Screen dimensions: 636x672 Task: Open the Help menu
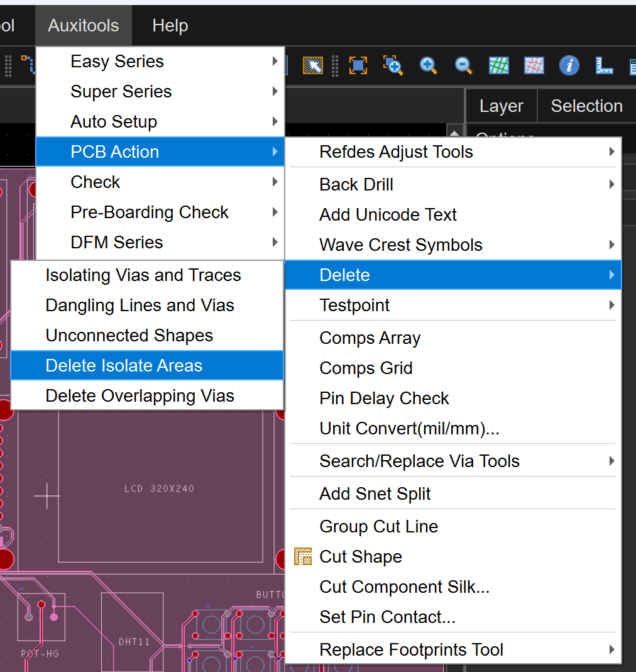(170, 26)
